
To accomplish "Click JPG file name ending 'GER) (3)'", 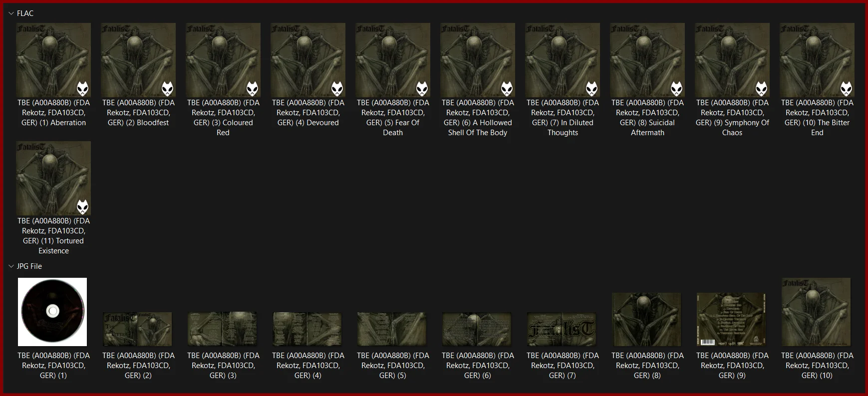I will coord(223,366).
